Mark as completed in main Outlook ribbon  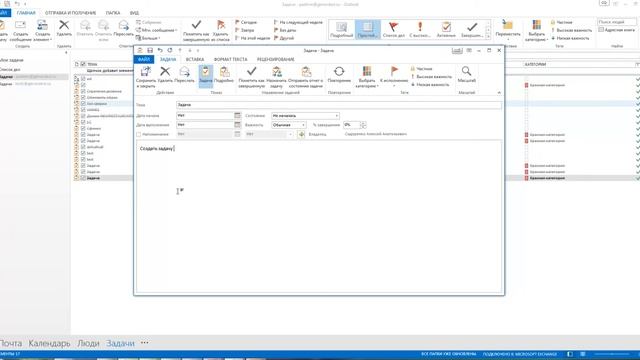pyautogui.click(x=196, y=31)
